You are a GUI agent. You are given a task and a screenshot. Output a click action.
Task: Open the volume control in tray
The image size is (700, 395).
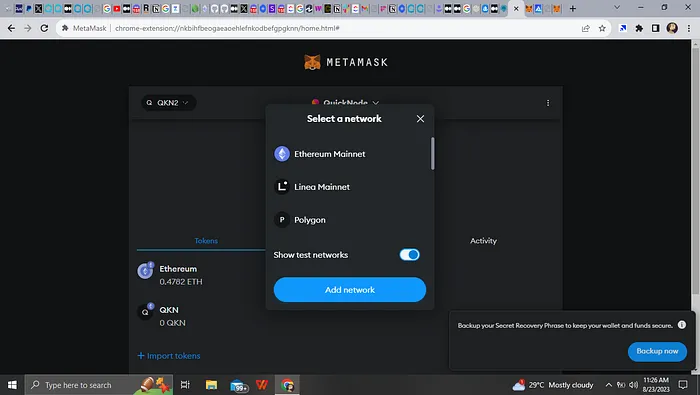coord(633,385)
